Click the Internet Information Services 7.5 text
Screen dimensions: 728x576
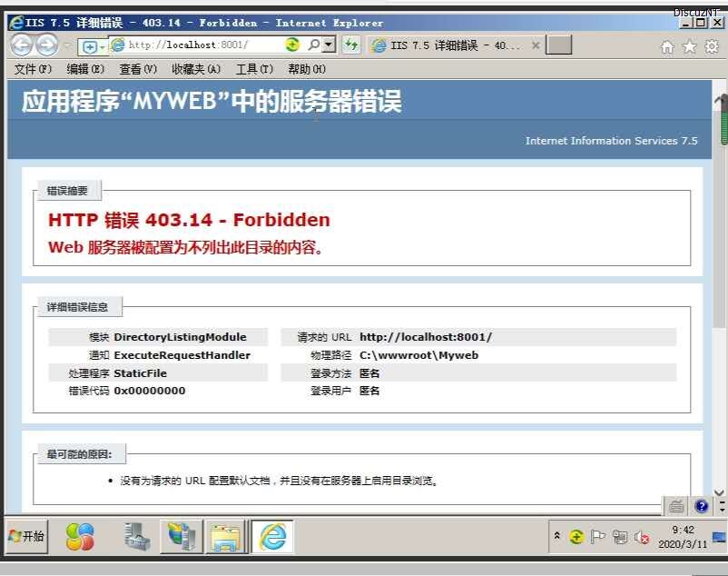click(612, 141)
